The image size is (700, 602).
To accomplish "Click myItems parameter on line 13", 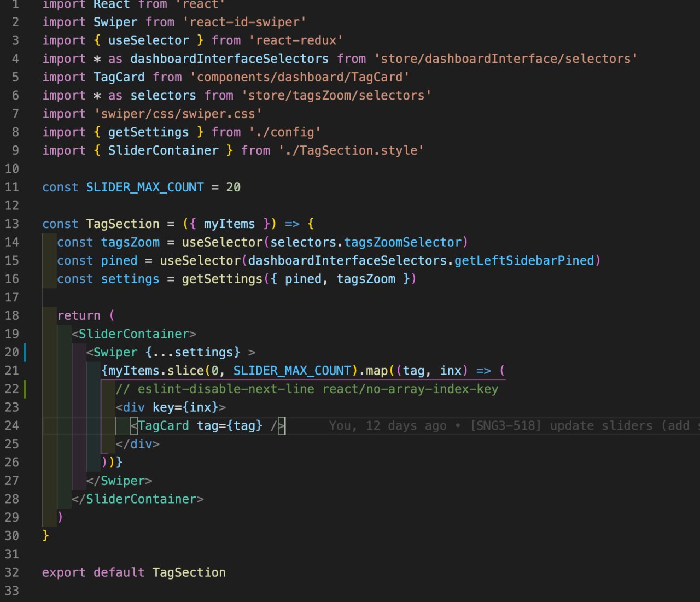I will click(x=229, y=224).
